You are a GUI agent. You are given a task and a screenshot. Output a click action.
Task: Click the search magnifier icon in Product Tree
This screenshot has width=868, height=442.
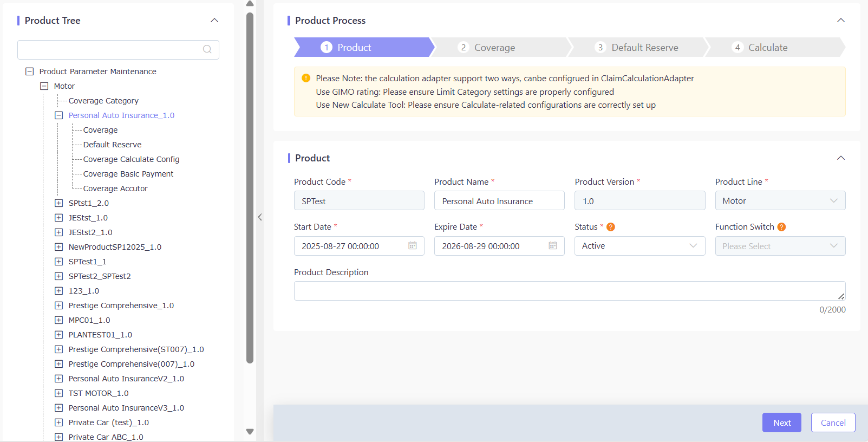pos(207,49)
